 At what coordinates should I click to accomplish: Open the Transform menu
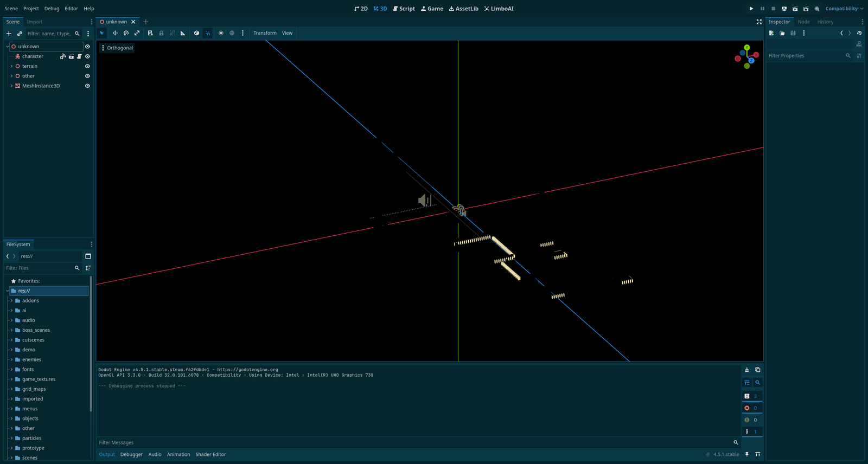point(265,33)
